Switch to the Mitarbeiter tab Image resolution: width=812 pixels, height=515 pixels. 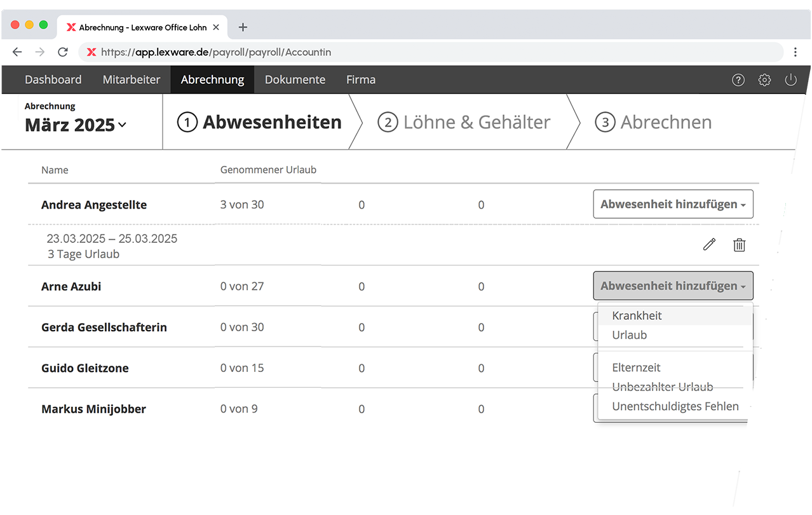[x=131, y=80]
